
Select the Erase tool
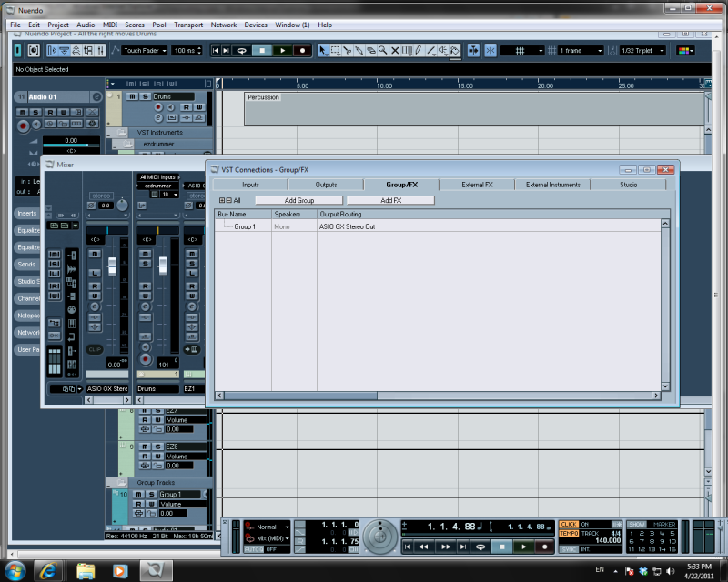coord(371,50)
